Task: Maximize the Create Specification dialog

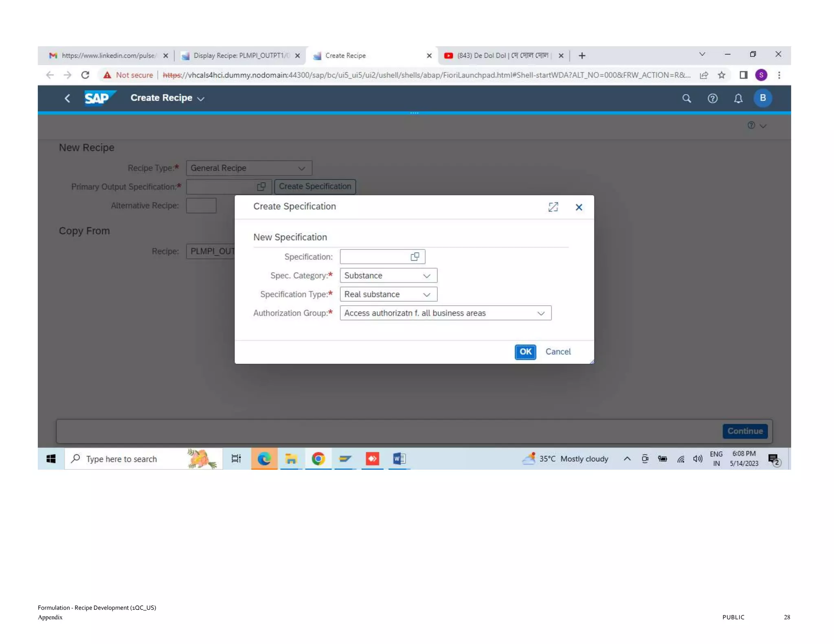Action: pyautogui.click(x=553, y=207)
